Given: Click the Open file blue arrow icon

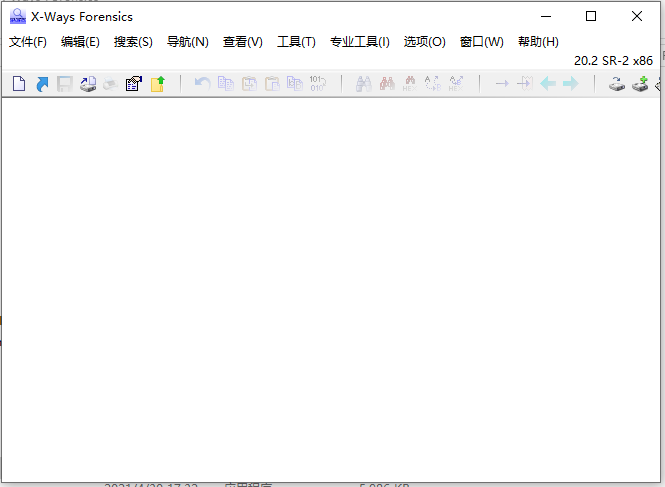Looking at the screenshot, I should pyautogui.click(x=42, y=84).
